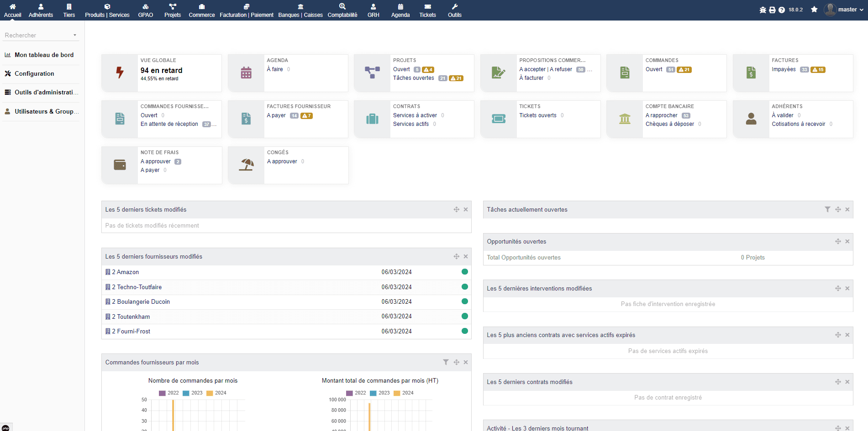Click the Note de frais wallet icon

120,165
